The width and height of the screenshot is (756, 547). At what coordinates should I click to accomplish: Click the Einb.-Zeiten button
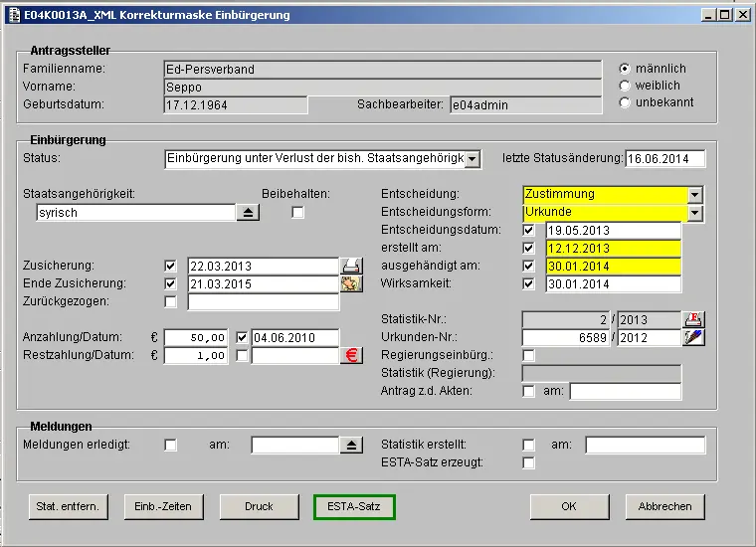click(x=164, y=506)
